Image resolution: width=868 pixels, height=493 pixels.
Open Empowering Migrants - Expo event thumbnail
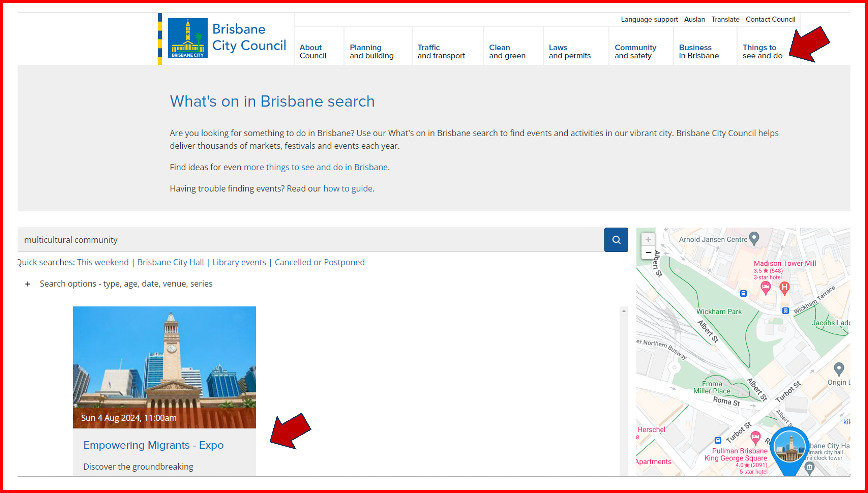pos(164,367)
